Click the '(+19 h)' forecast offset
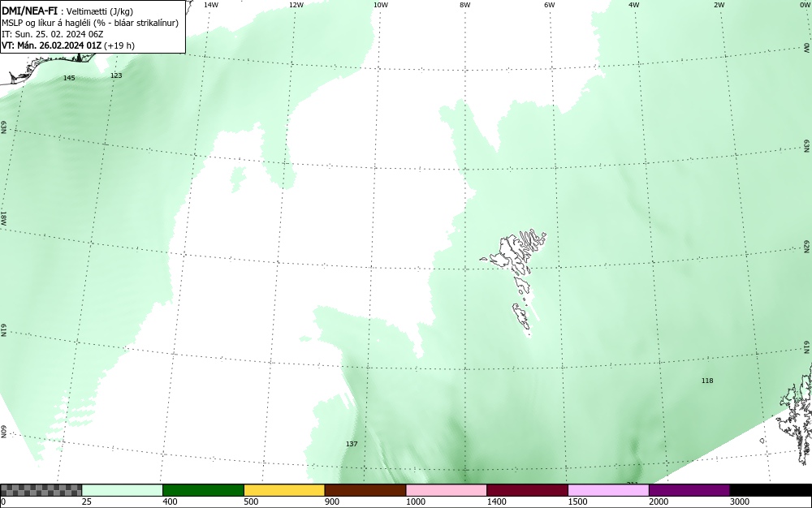 click(x=119, y=45)
